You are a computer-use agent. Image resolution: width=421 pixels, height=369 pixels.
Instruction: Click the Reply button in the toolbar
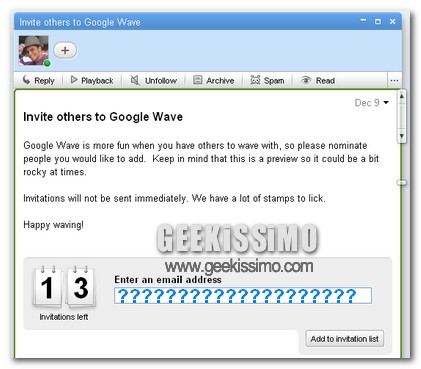coord(38,80)
